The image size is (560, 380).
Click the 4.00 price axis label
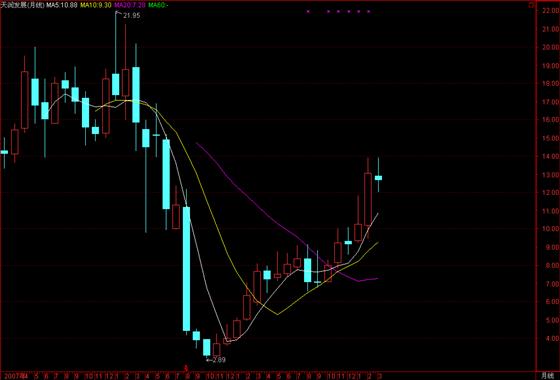[x=552, y=338]
